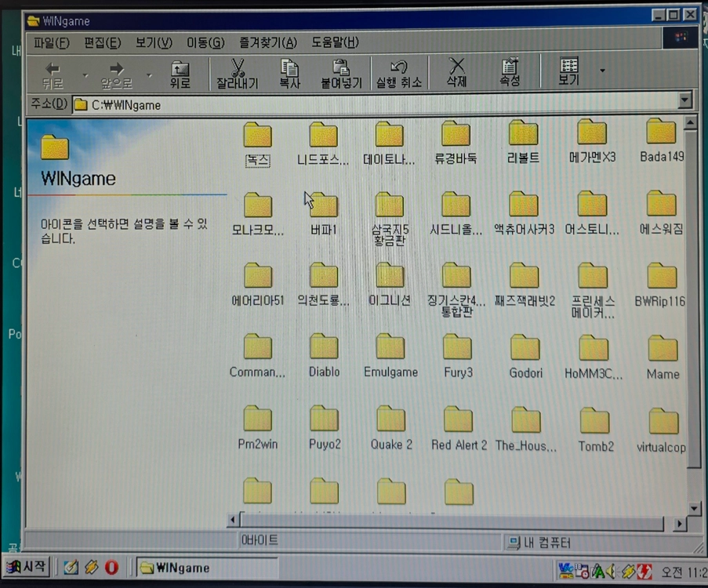Select the Mame folder icon

click(663, 348)
